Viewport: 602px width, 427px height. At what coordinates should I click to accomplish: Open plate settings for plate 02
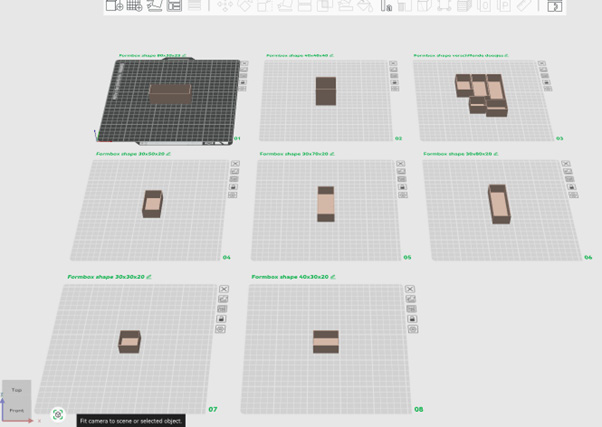pyautogui.click(x=395, y=89)
